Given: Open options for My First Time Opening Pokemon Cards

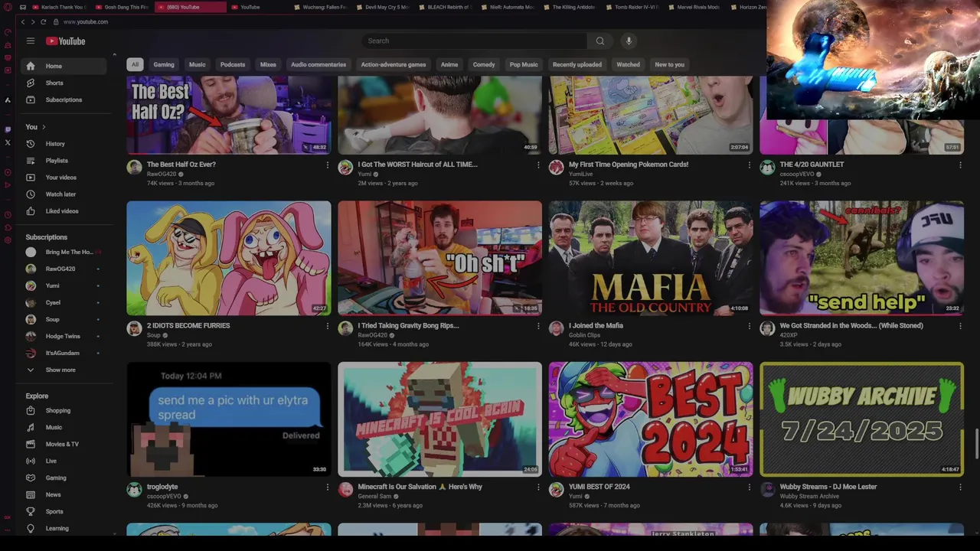Looking at the screenshot, I should point(750,165).
